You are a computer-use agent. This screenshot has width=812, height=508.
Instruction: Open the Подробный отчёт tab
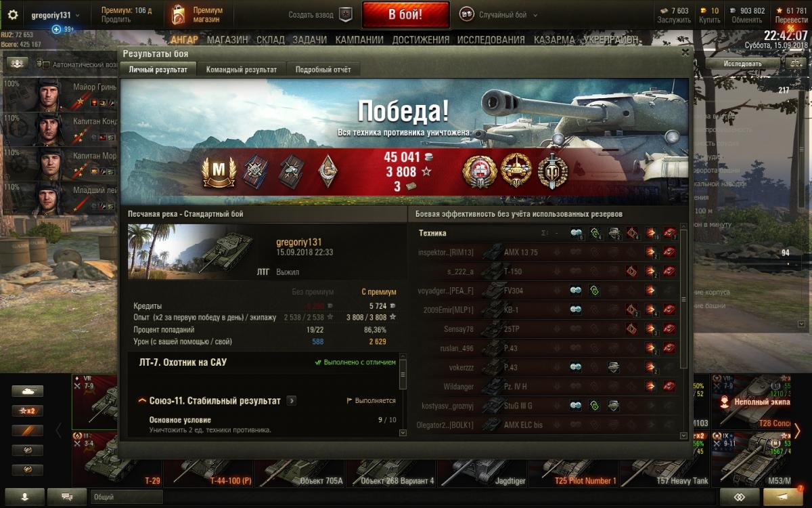pyautogui.click(x=323, y=69)
